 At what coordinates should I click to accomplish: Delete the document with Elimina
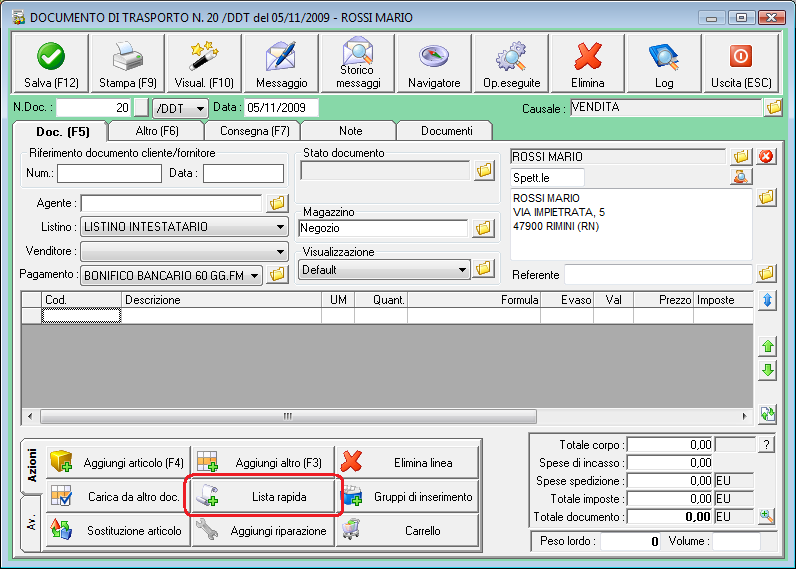pos(587,63)
